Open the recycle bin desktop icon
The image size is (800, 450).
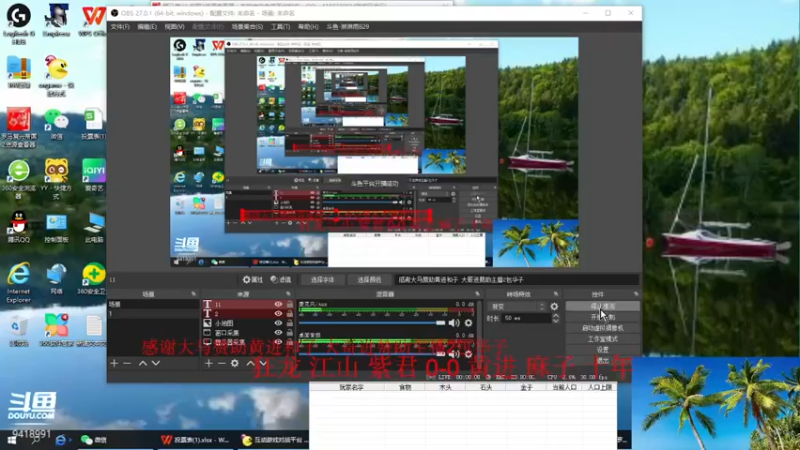(x=19, y=330)
